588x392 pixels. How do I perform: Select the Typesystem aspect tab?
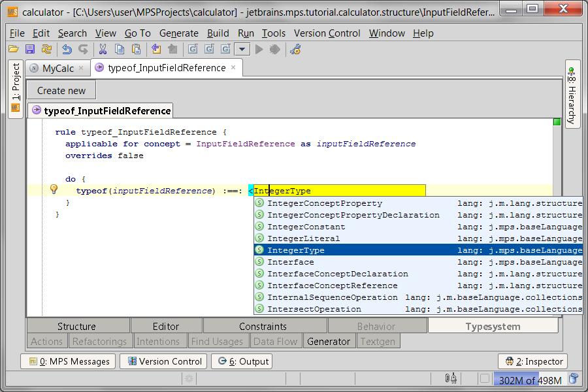[x=493, y=327]
